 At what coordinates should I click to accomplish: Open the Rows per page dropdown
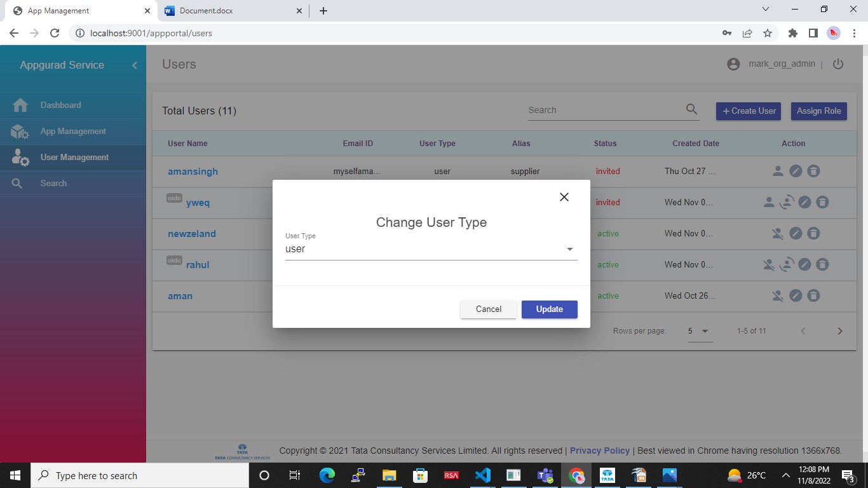coord(700,331)
